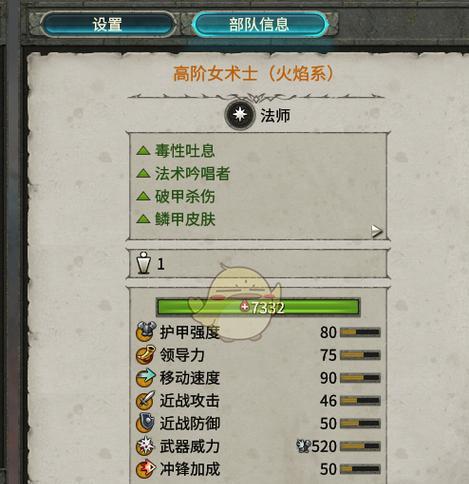This screenshot has height=484, width=469.
Task: Expand the abilities list with right arrow
Action: point(377,231)
